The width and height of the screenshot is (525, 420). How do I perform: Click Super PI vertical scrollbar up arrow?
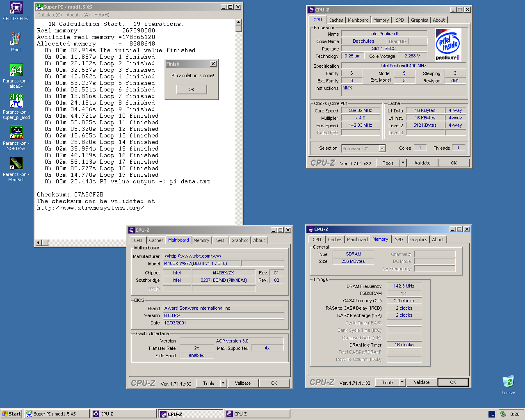click(x=239, y=22)
